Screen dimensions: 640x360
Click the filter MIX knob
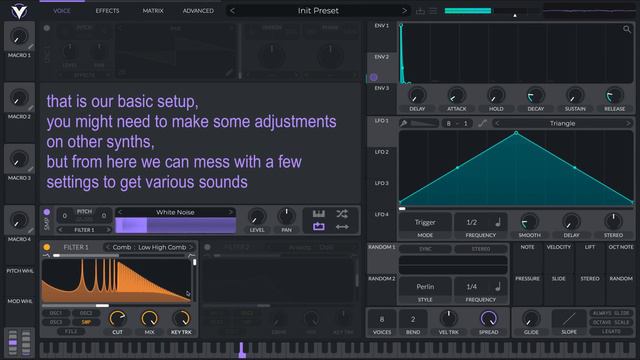click(149, 318)
